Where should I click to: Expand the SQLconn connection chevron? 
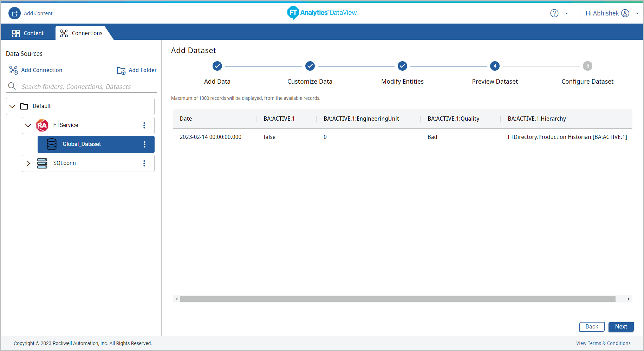point(28,163)
